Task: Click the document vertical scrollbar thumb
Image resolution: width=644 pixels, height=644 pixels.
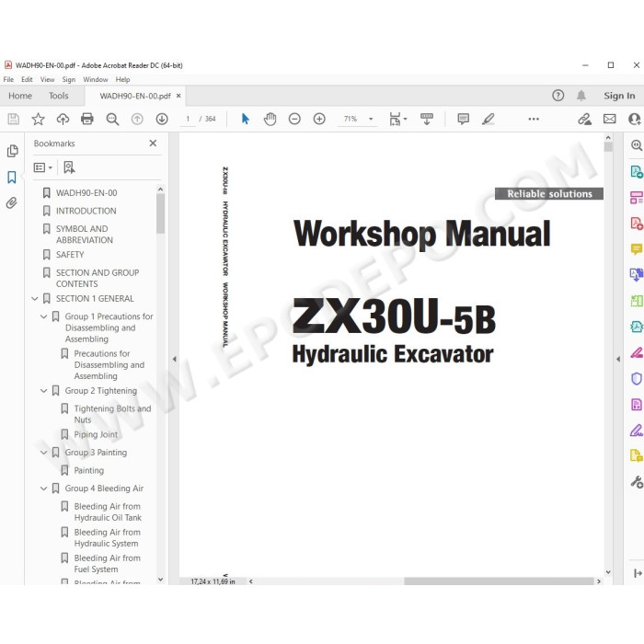Action: 608,146
